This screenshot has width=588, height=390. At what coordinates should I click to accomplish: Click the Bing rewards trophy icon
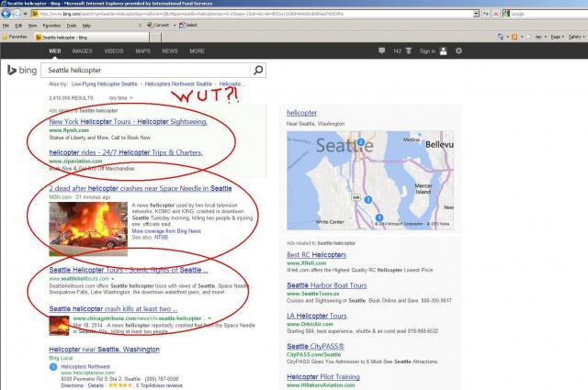click(x=408, y=50)
